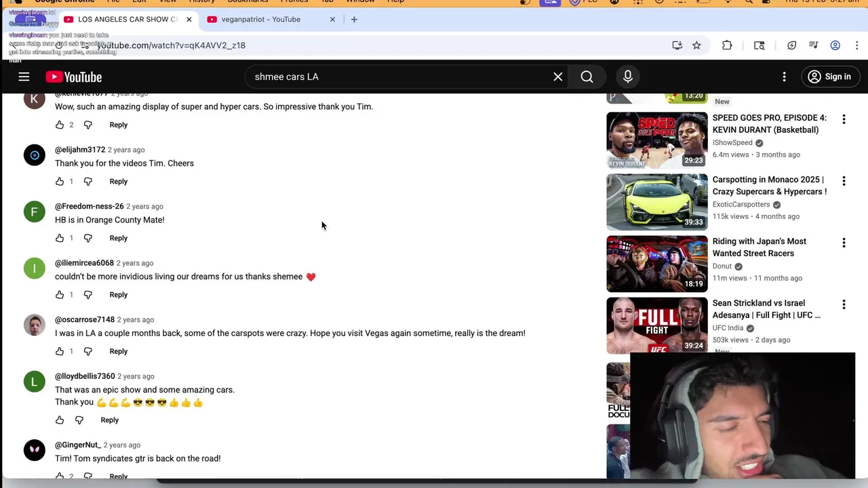Open @elijahm3172 channel link
The image size is (868, 488).
click(x=80, y=150)
